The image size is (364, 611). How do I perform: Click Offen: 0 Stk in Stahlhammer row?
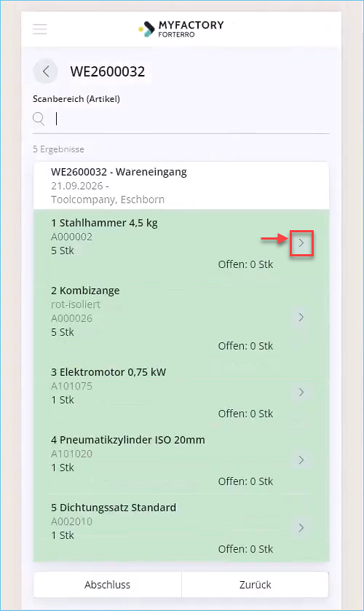pos(245,264)
